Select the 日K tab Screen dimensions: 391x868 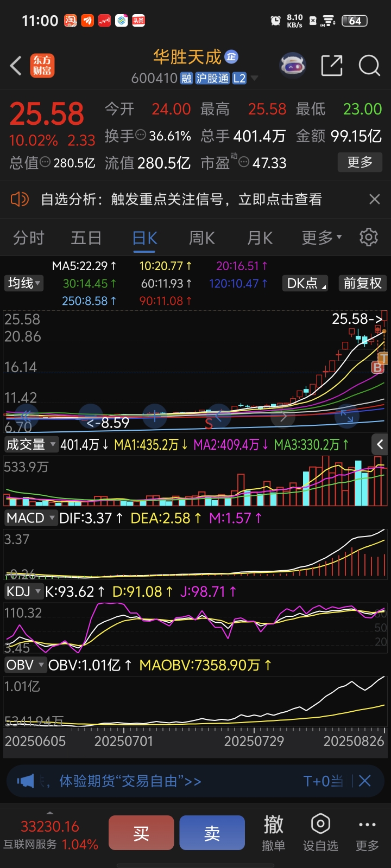pyautogui.click(x=145, y=238)
